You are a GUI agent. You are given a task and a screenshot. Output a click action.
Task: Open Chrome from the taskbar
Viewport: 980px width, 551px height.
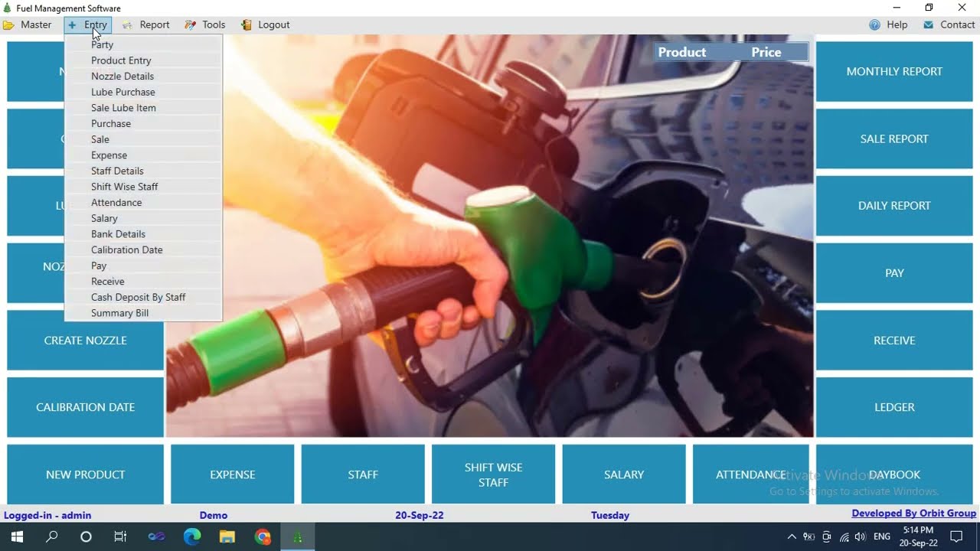pos(263,536)
